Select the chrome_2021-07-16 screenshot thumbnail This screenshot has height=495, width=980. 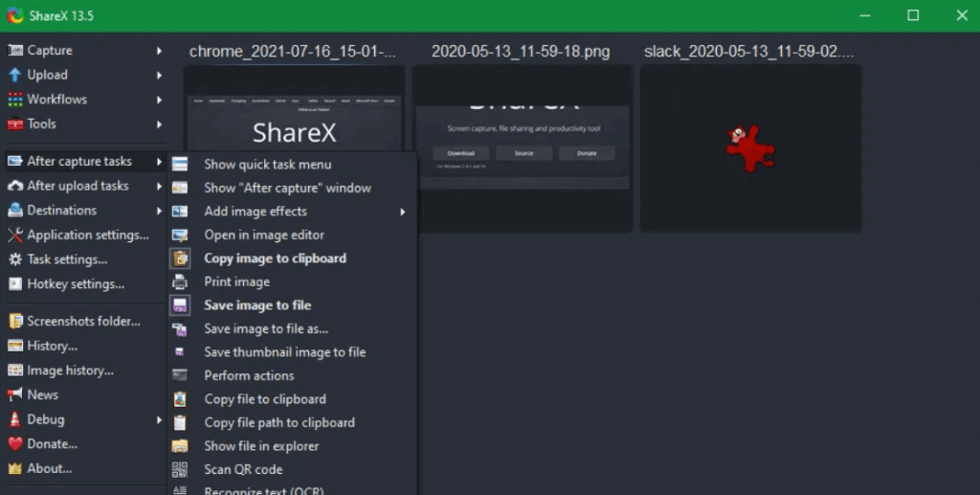[294, 107]
